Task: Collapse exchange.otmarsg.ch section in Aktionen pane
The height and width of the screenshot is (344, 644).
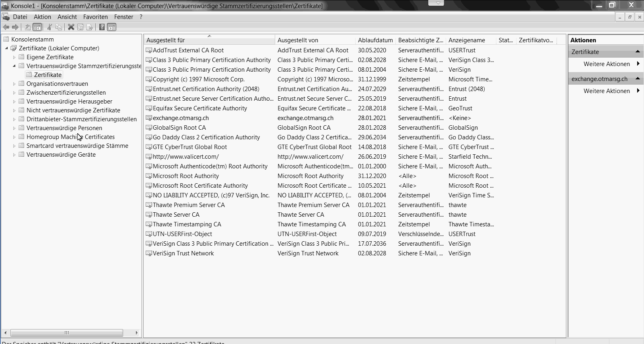Action: [638, 79]
